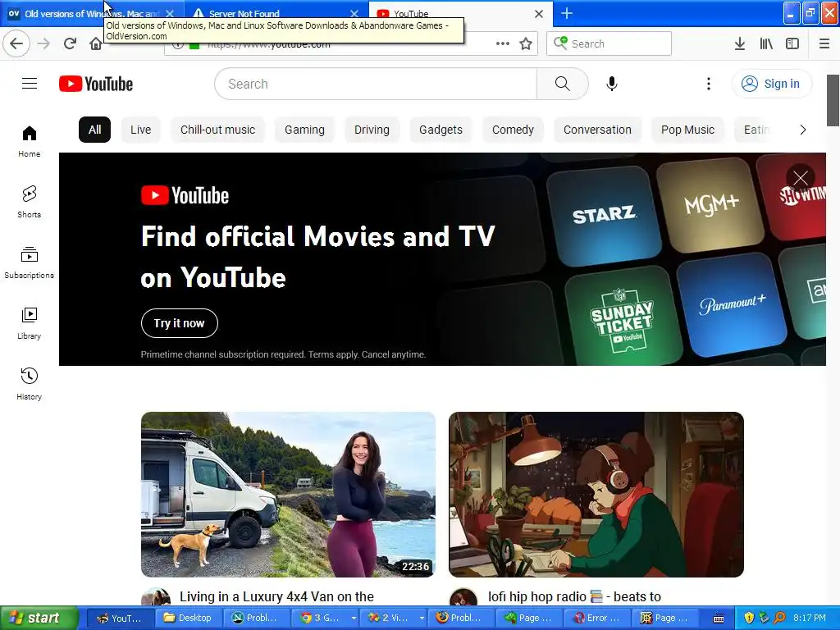Open the van video channel avatar

click(156, 599)
